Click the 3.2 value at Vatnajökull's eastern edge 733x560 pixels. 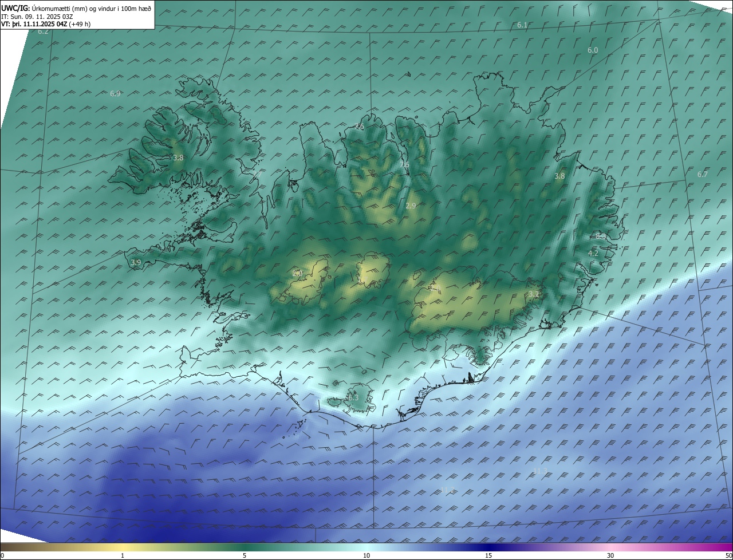click(534, 294)
